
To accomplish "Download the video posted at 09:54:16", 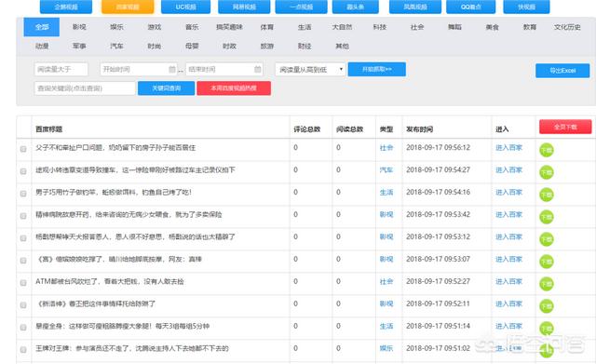I will tap(547, 195).
